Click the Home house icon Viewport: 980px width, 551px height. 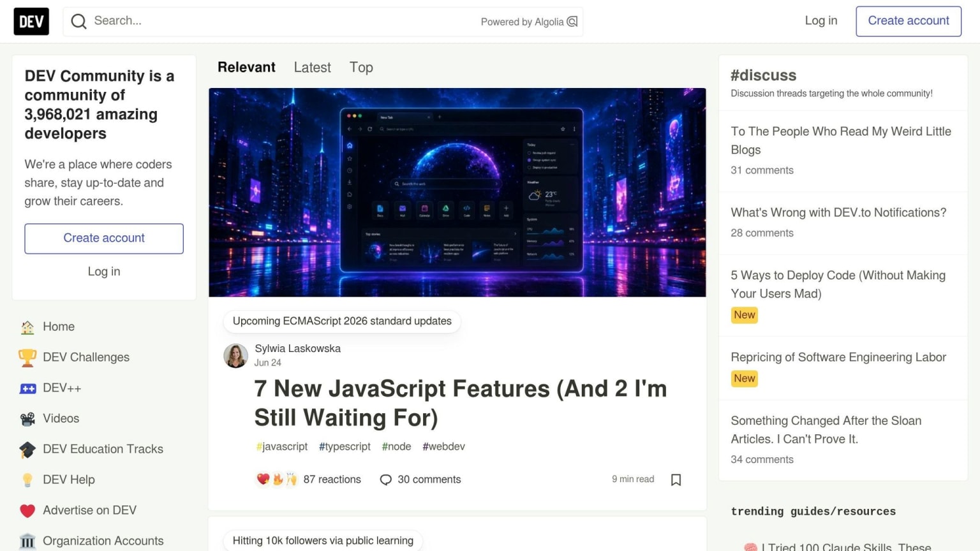tap(27, 327)
